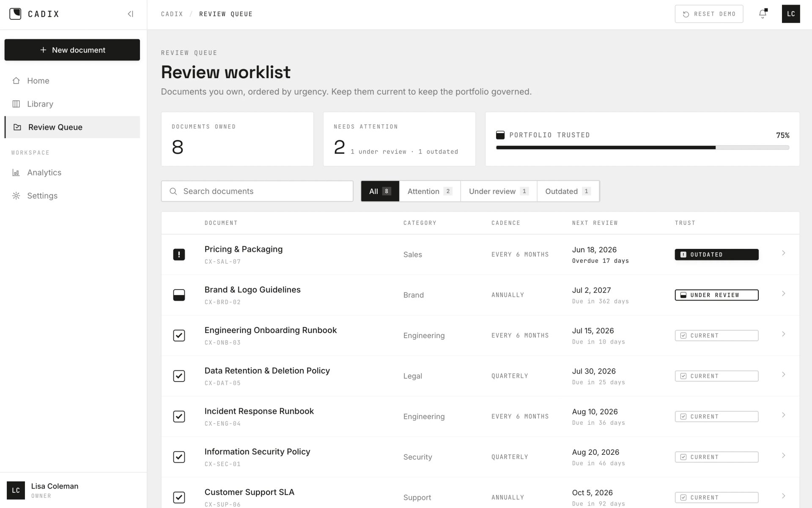Click the search magnifier icon
812x508 pixels.
coord(173,191)
